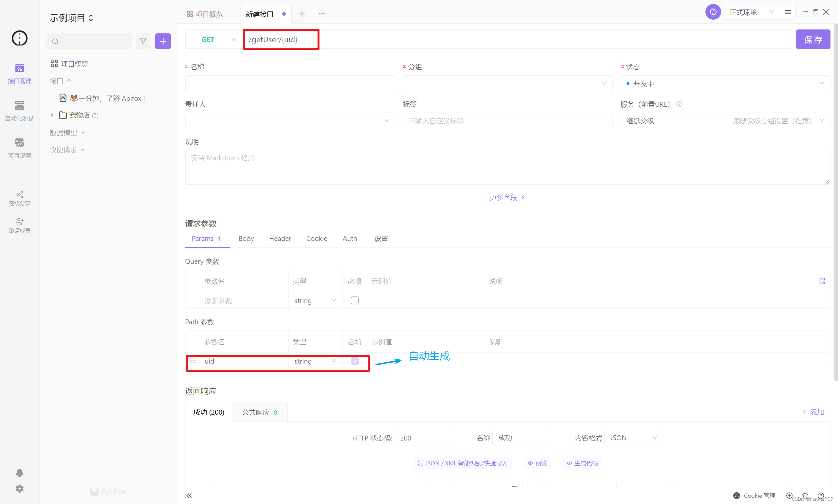Viewport: 838px width, 504px height.
Task: Open the 内容格式 JSON dropdown
Action: click(x=633, y=438)
